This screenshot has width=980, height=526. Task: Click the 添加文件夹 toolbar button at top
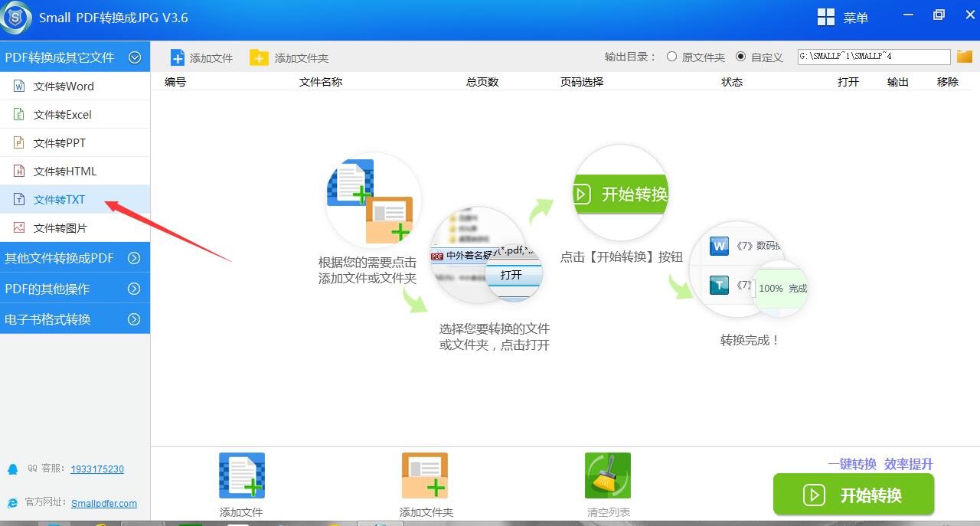[x=289, y=58]
